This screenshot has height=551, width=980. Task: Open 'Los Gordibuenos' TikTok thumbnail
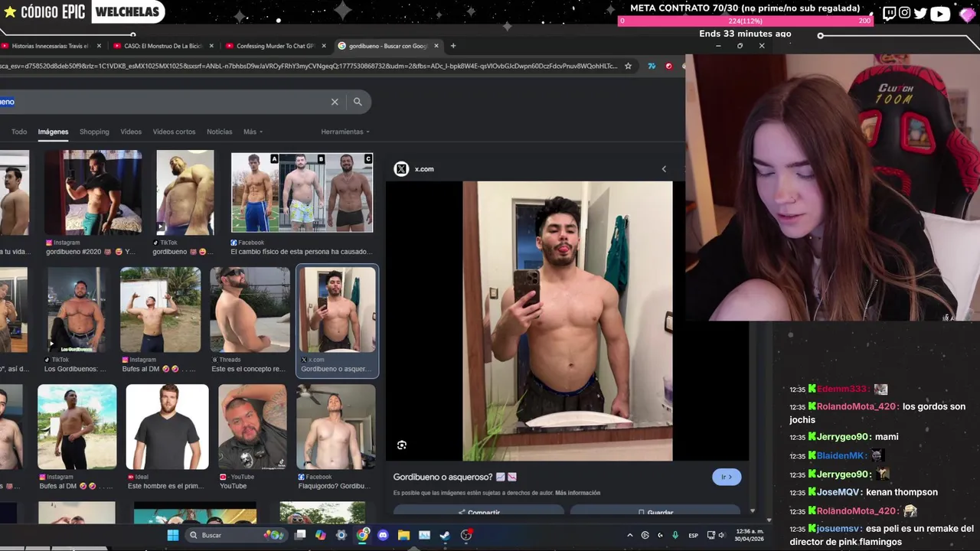[x=77, y=310]
